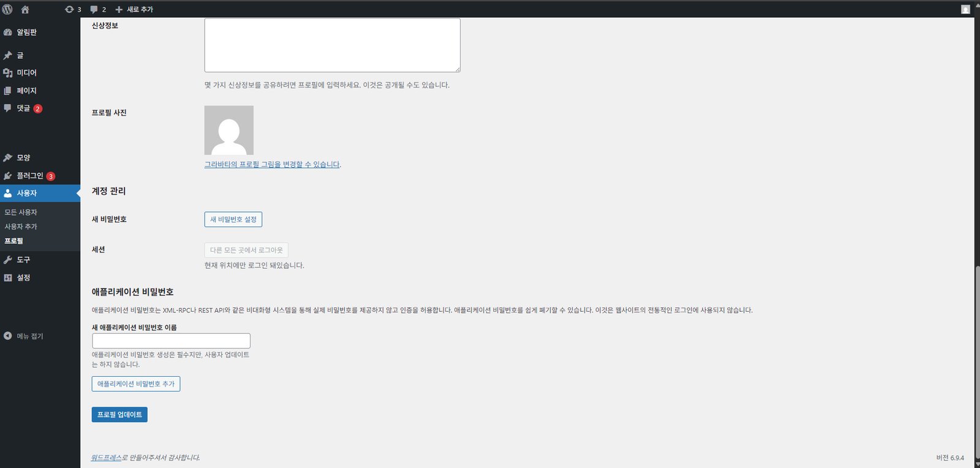Open the 플러그인 menu with badge 3

[40, 176]
